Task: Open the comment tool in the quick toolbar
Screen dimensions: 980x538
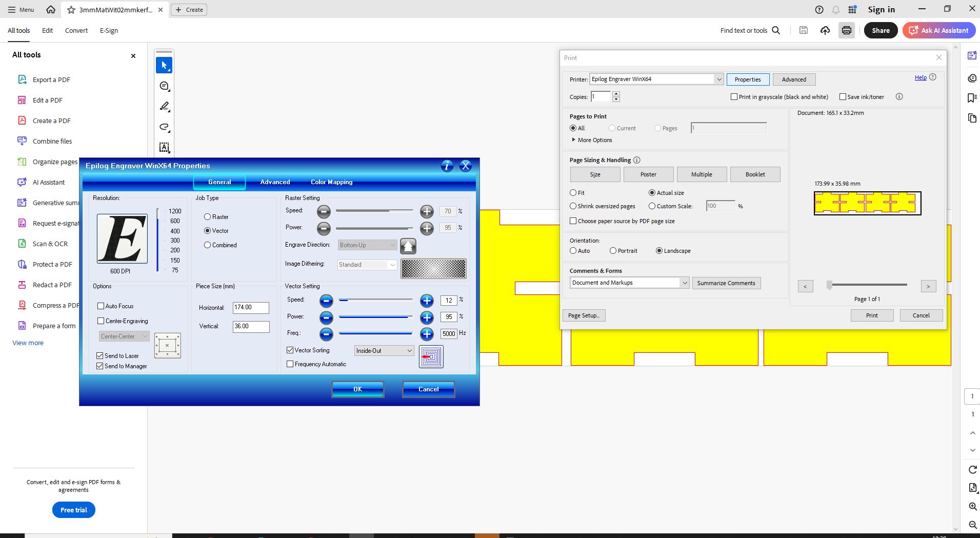Action: pos(164,86)
